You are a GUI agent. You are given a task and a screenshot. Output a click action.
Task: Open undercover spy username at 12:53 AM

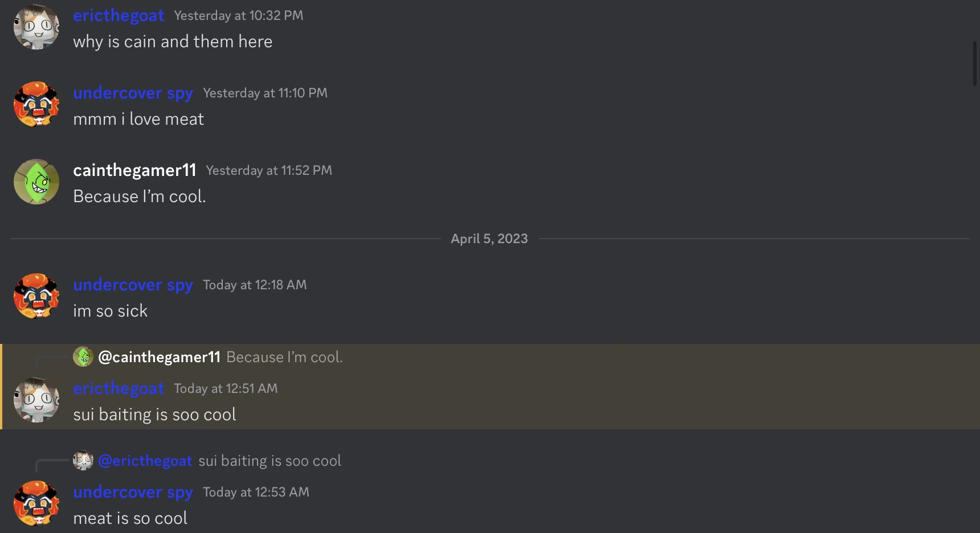pyautogui.click(x=133, y=492)
